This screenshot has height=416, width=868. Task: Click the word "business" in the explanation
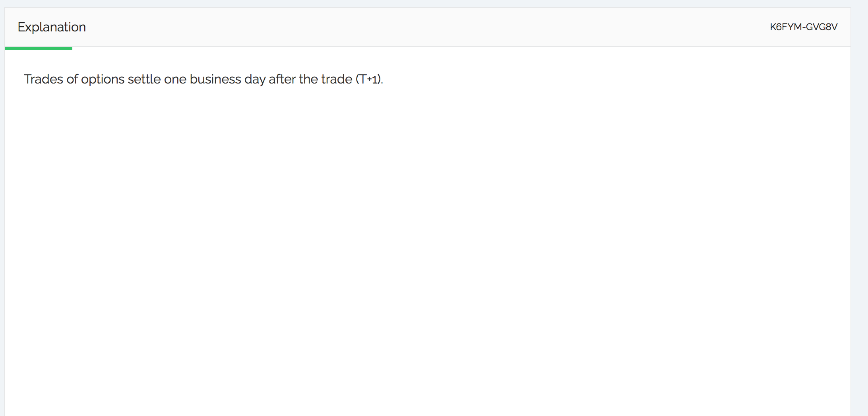click(x=215, y=79)
